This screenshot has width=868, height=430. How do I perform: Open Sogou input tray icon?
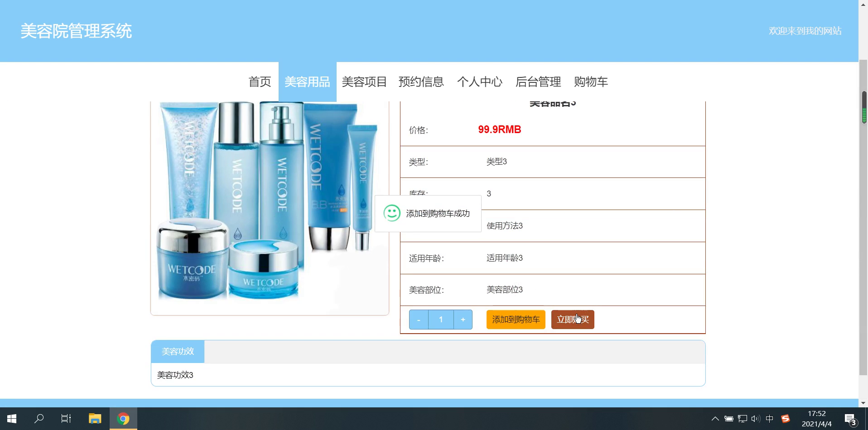coord(785,419)
